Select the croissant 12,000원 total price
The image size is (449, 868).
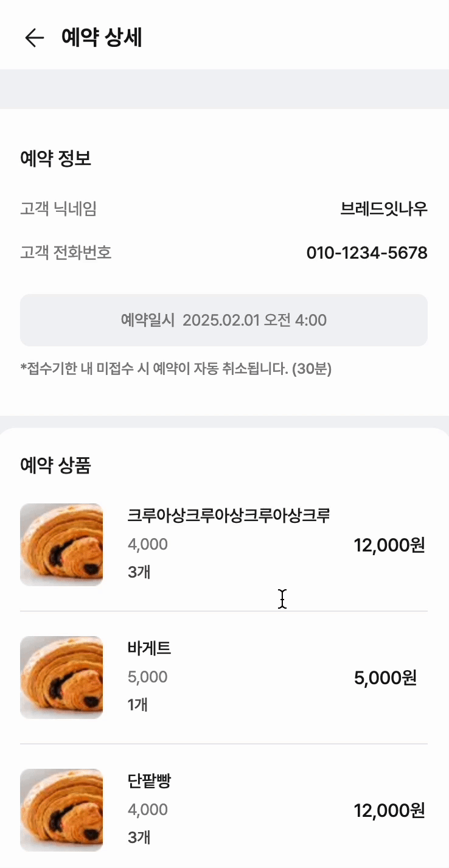389,545
